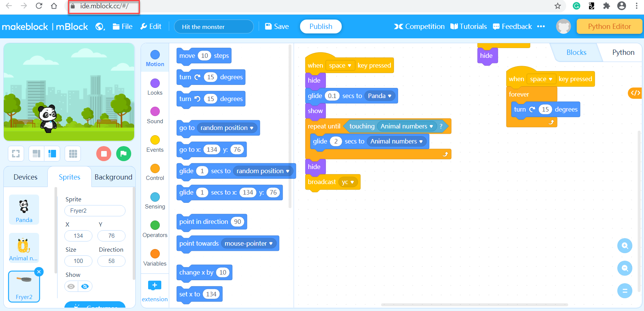Open the code view side toggle icon
The image size is (644, 311).
coord(635,93)
